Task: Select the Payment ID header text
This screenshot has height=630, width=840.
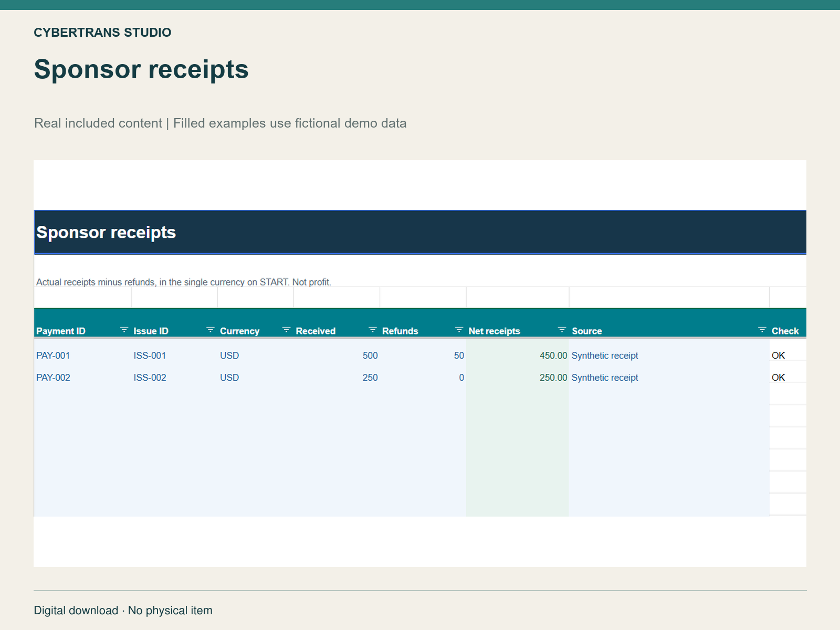Action: point(61,331)
